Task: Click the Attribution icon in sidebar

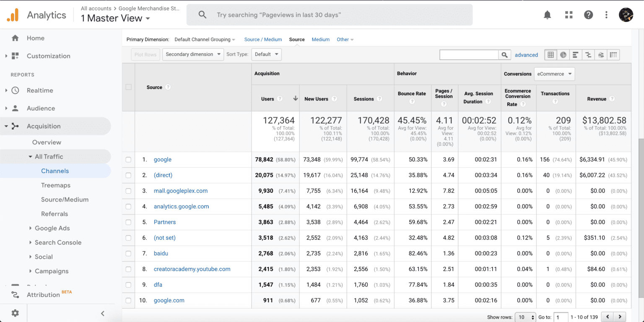Action: tap(15, 295)
